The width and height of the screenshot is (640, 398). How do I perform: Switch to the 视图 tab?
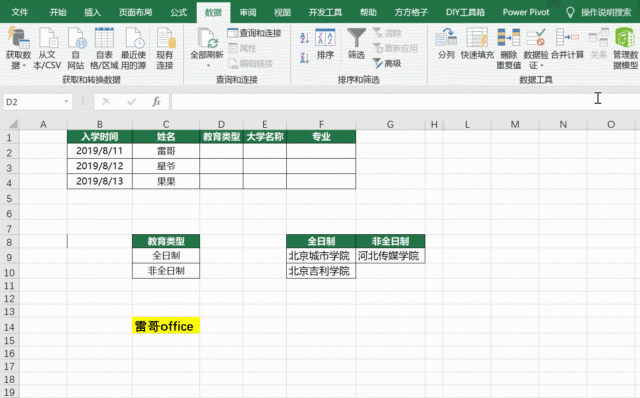[282, 12]
